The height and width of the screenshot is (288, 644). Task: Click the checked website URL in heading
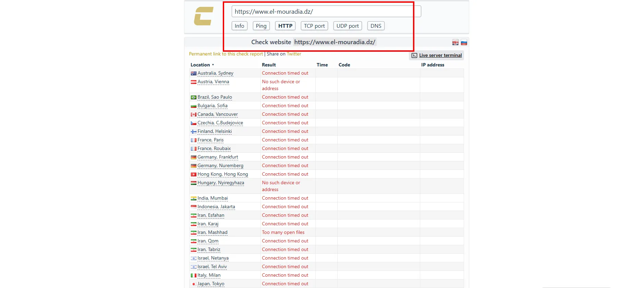pyautogui.click(x=335, y=42)
